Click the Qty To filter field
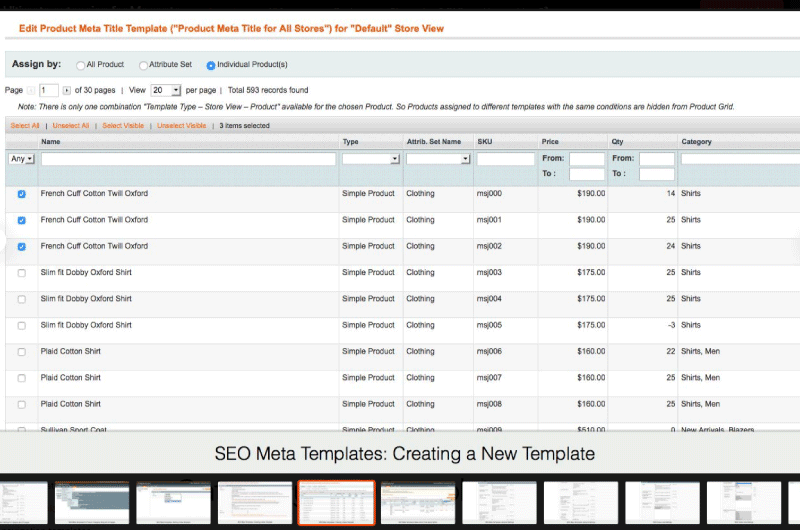800x530 pixels. [x=657, y=174]
